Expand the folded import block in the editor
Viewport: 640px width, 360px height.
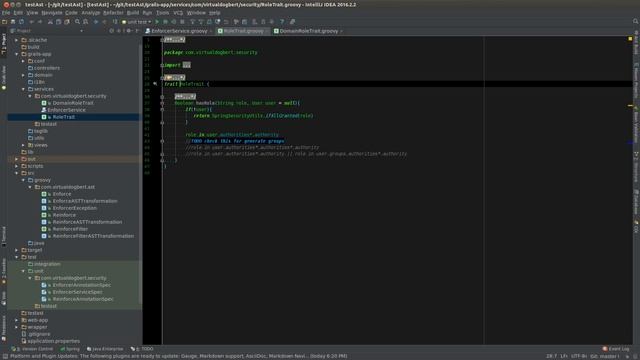coord(187,65)
